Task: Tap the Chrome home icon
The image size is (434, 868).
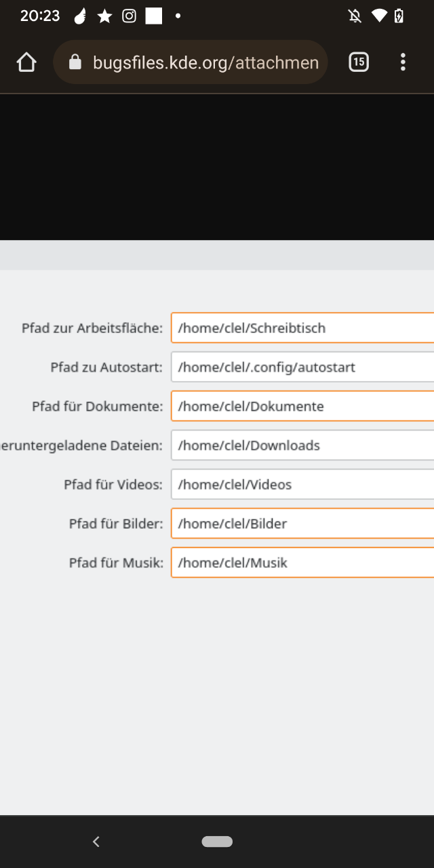Action: click(x=26, y=63)
